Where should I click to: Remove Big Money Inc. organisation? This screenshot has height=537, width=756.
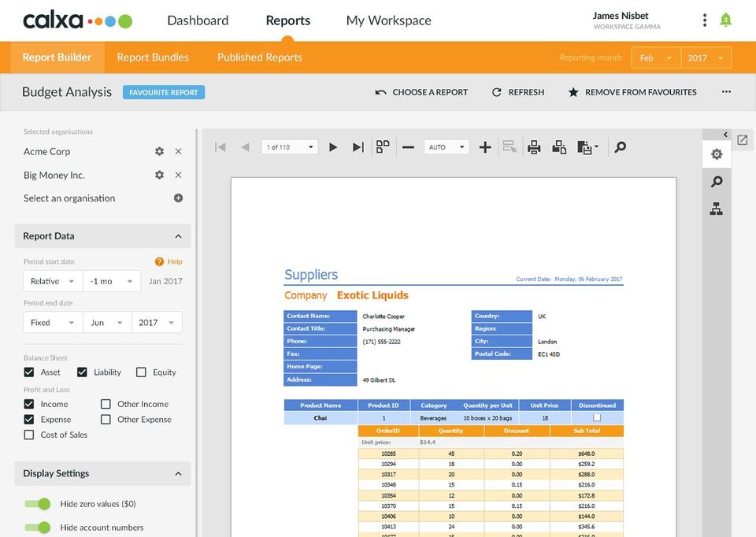(x=179, y=175)
